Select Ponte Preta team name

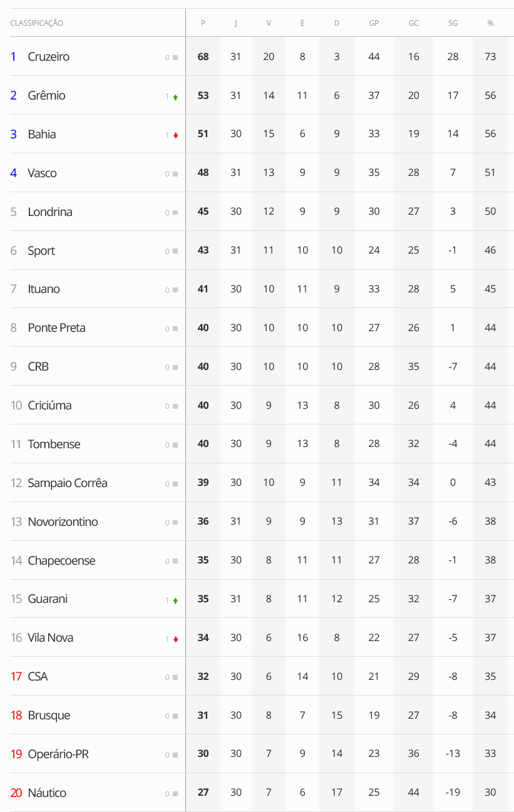(56, 328)
